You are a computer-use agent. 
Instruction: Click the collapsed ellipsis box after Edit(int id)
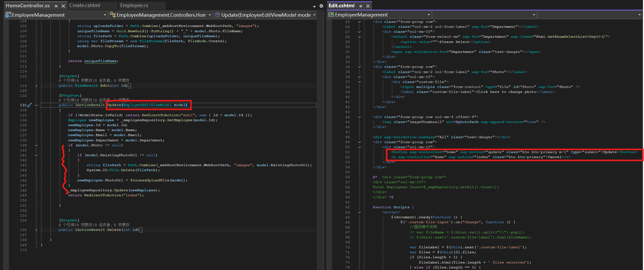129,86
